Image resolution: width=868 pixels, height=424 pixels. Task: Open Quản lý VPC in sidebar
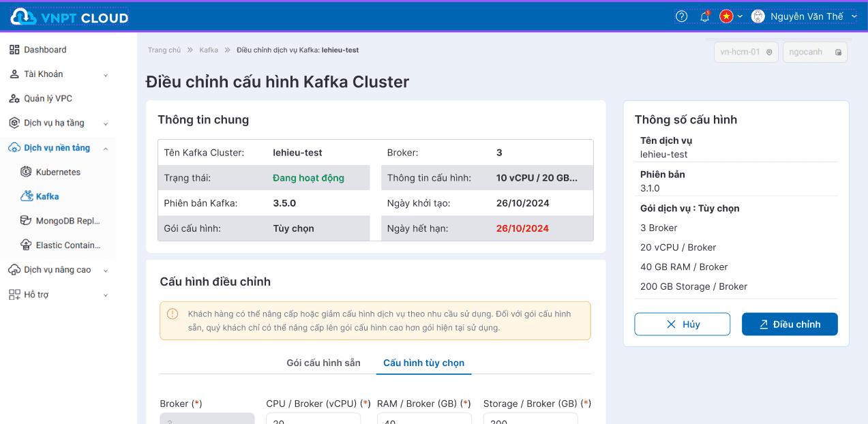pyautogui.click(x=48, y=99)
